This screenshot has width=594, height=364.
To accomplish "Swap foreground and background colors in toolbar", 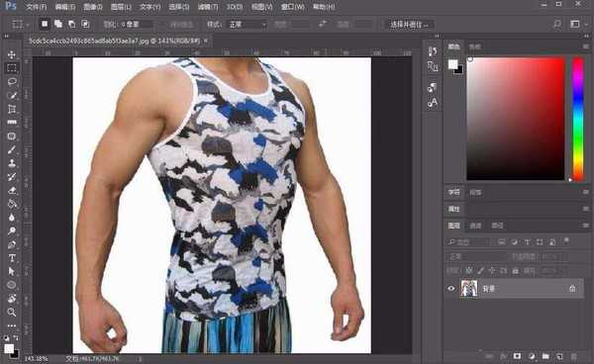I will coord(16,337).
